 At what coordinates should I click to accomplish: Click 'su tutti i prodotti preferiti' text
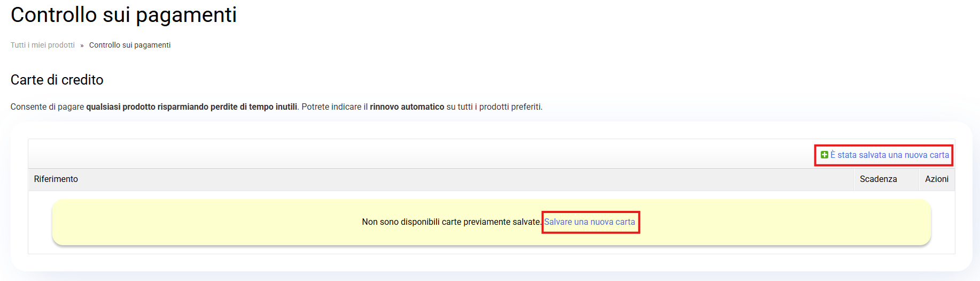click(x=494, y=107)
